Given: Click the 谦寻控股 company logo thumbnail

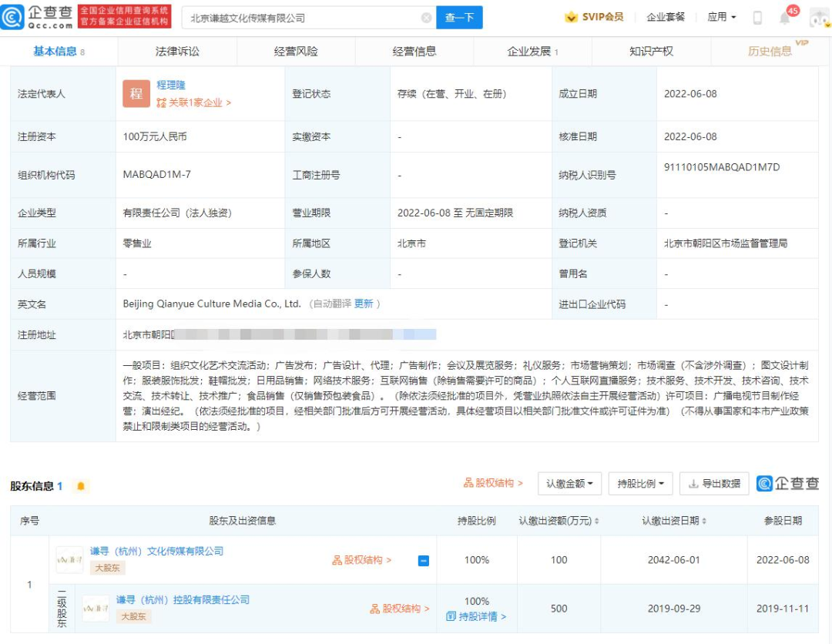Looking at the screenshot, I should coord(96,609).
